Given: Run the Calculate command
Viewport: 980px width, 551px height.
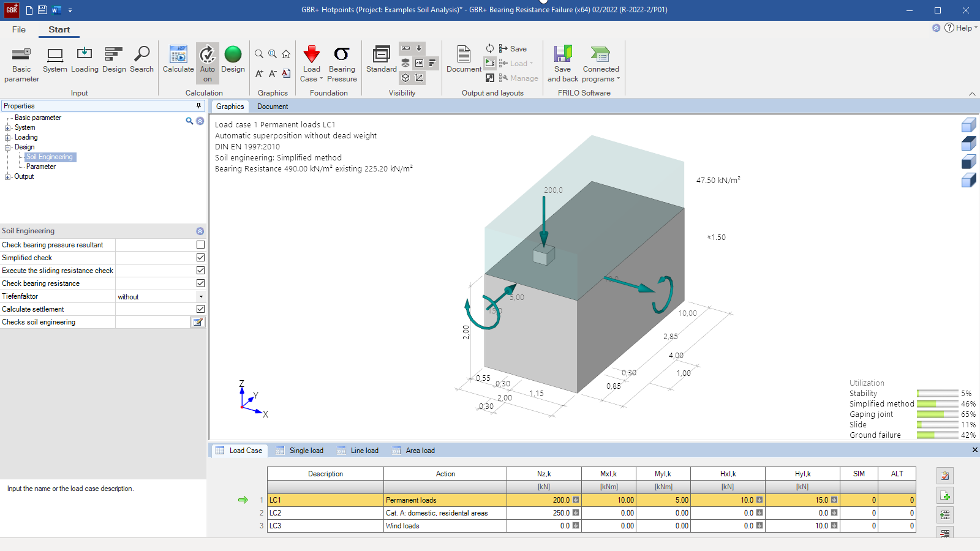Looking at the screenshot, I should [178, 60].
